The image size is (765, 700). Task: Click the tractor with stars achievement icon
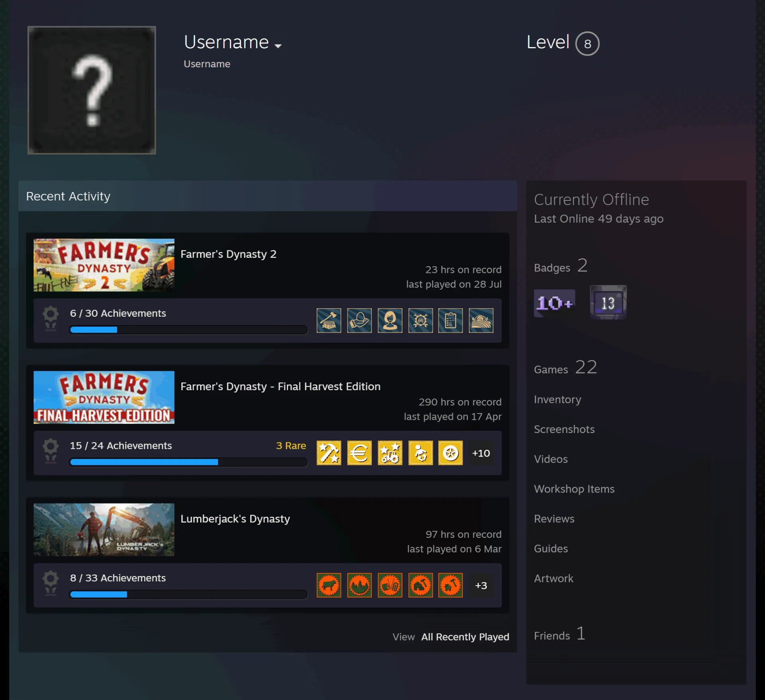click(x=390, y=453)
